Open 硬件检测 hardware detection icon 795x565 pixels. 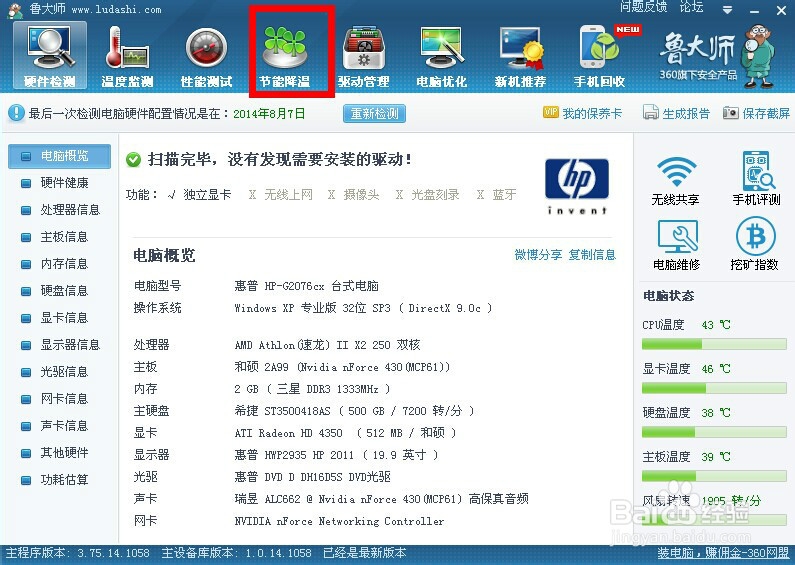[x=50, y=56]
